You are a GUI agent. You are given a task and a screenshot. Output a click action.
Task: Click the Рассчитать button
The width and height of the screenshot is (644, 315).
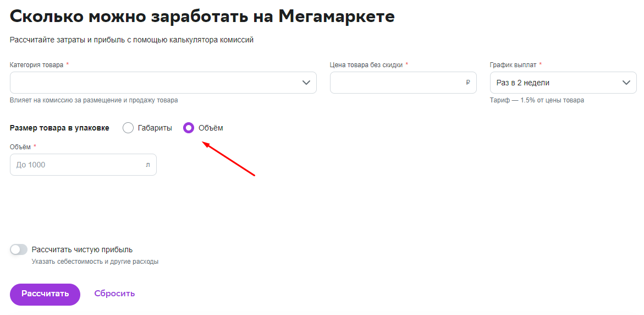45,295
